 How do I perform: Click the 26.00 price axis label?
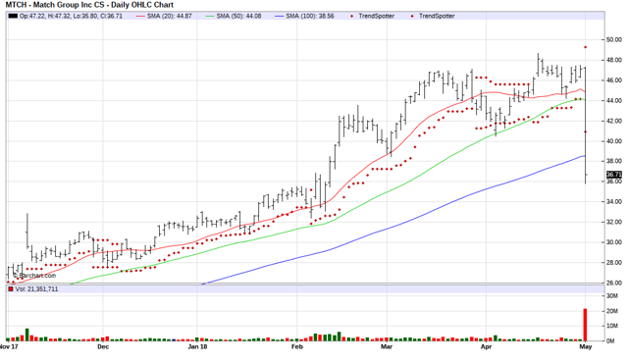coord(614,283)
